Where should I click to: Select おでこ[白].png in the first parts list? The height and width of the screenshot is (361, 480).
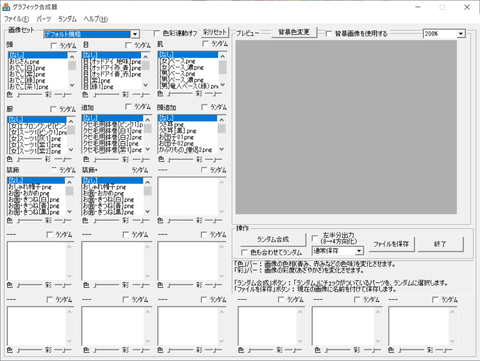(x=37, y=68)
